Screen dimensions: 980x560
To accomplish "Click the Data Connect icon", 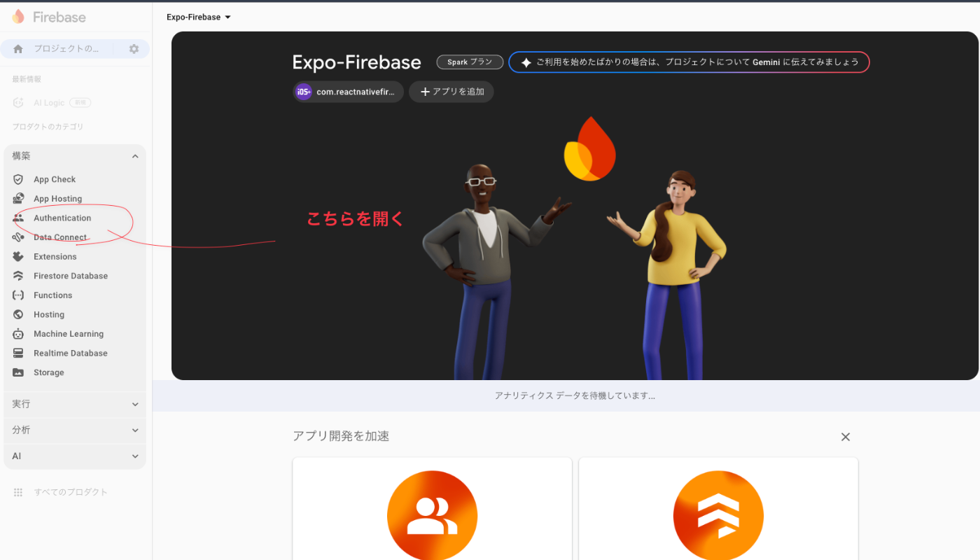I will 18,237.
